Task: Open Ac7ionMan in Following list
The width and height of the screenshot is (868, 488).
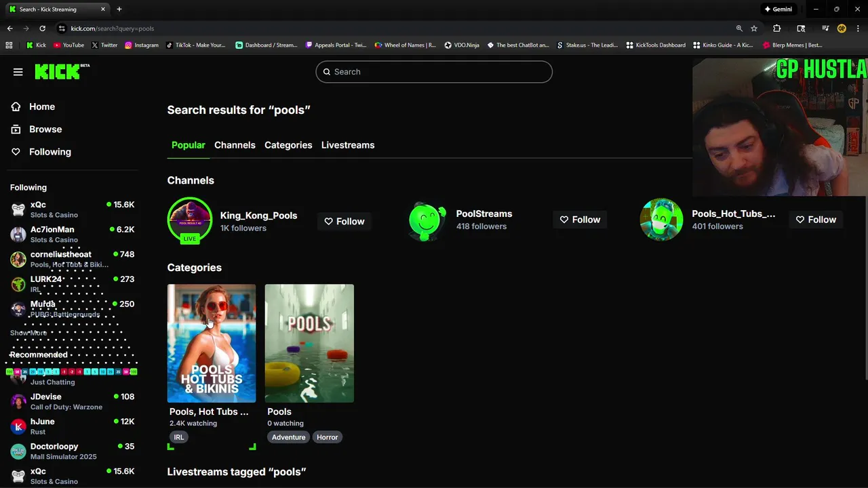Action: coord(73,235)
